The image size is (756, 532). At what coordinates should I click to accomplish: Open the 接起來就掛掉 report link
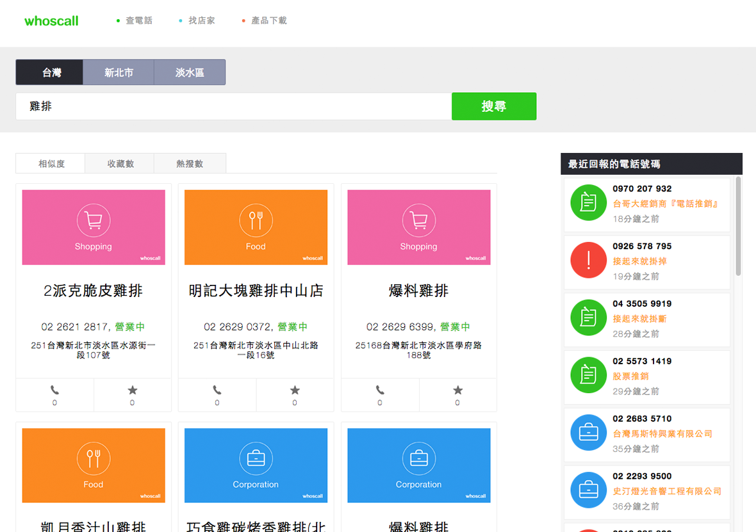tap(640, 261)
